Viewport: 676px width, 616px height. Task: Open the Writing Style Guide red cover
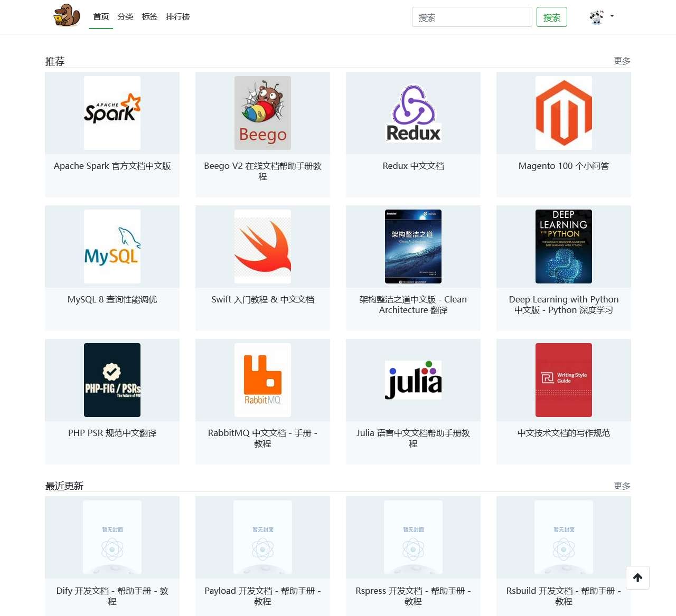tap(564, 380)
